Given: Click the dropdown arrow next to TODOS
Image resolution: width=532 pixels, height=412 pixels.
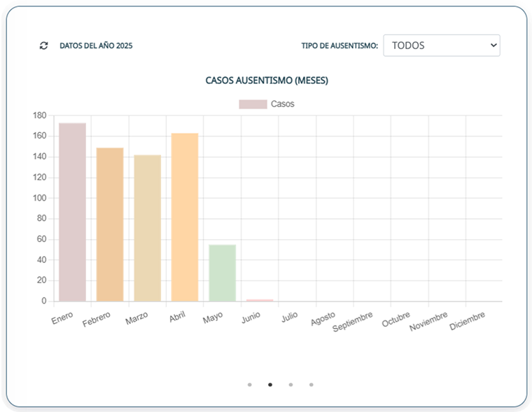Looking at the screenshot, I should [x=493, y=45].
